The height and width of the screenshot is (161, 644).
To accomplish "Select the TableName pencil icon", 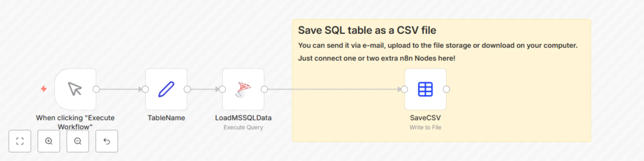I will [166, 89].
